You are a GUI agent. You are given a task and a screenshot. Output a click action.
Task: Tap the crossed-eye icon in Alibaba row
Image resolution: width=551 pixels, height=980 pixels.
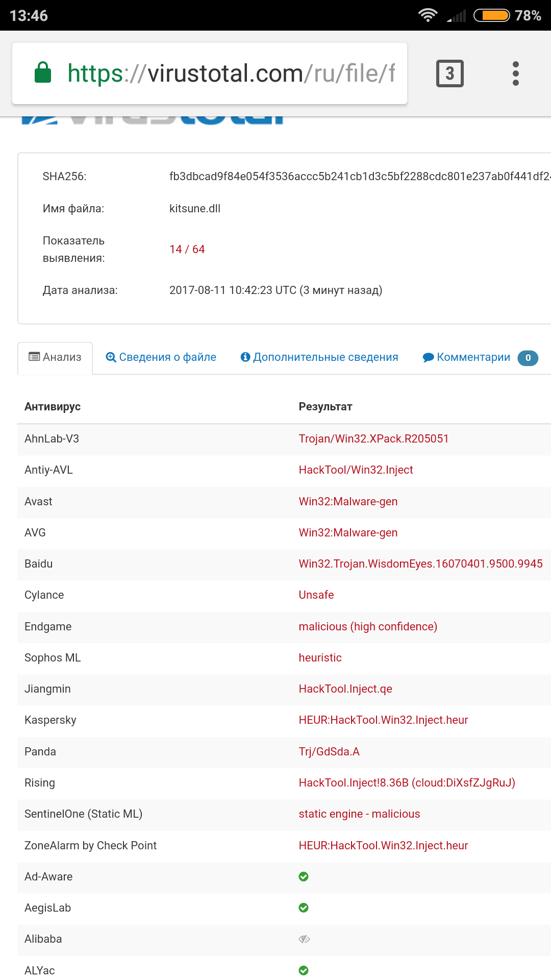point(304,939)
